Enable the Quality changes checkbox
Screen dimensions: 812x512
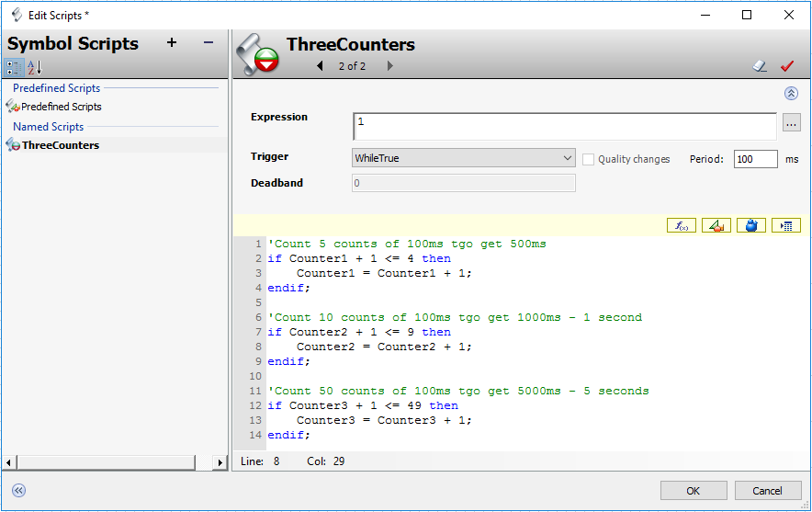(x=589, y=159)
